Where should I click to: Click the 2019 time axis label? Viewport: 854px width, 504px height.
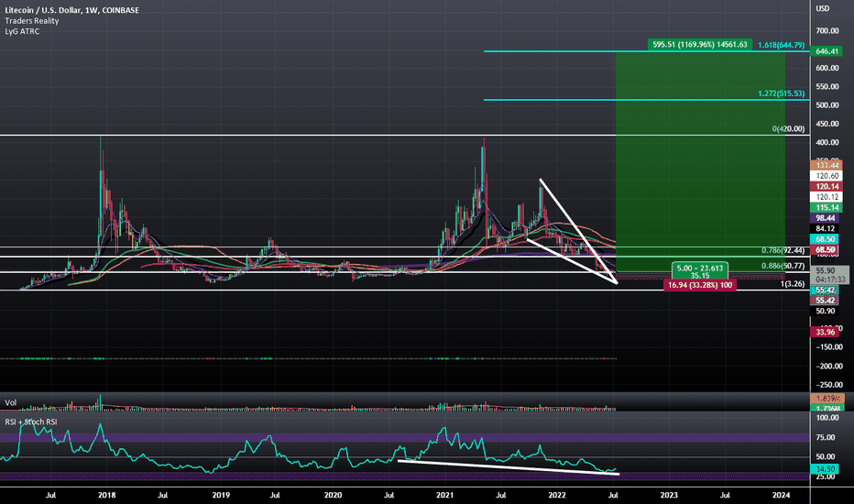[x=221, y=495]
